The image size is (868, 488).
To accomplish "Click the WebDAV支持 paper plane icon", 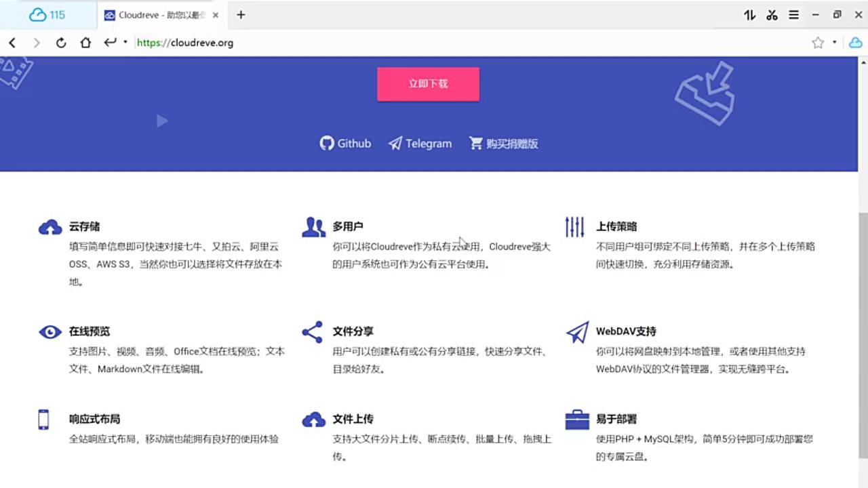I will (x=577, y=332).
